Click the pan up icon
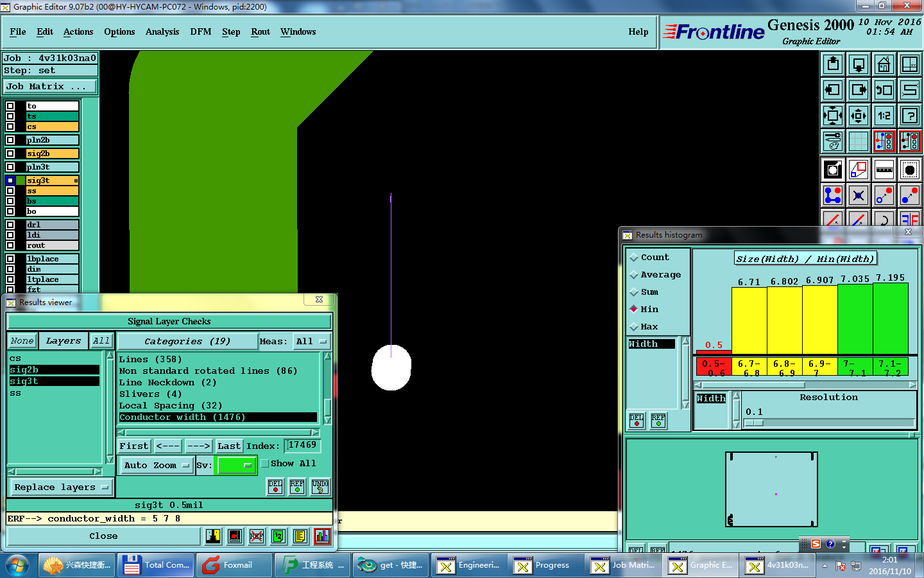The height and width of the screenshot is (578, 924). point(833,64)
